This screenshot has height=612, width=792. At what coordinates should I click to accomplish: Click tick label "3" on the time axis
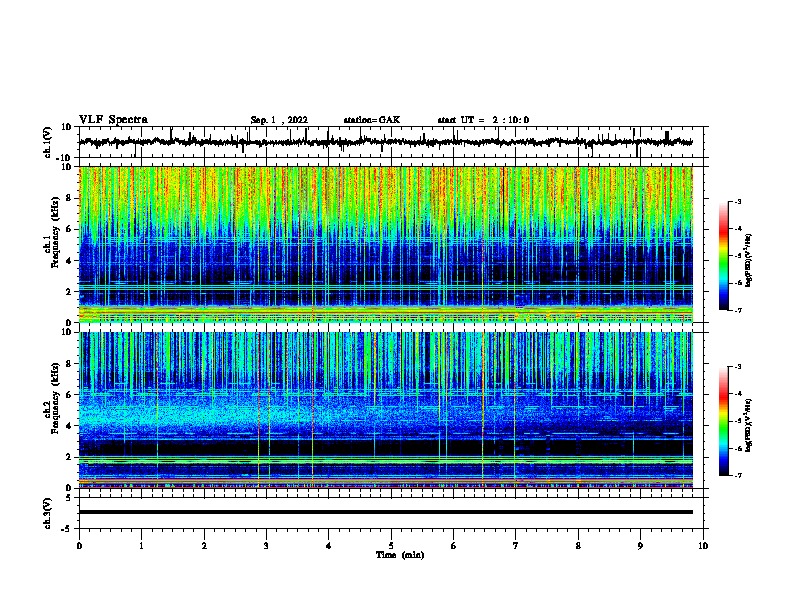(266, 546)
